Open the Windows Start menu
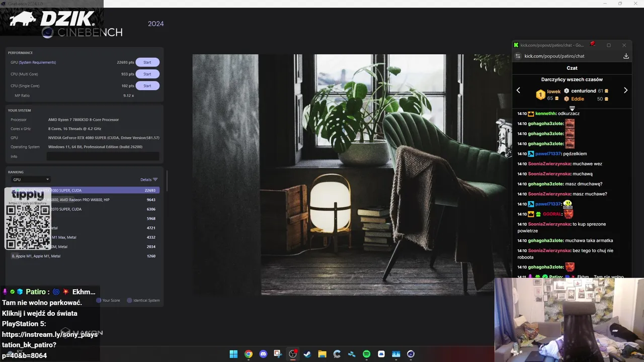The image size is (644, 362). click(233, 354)
